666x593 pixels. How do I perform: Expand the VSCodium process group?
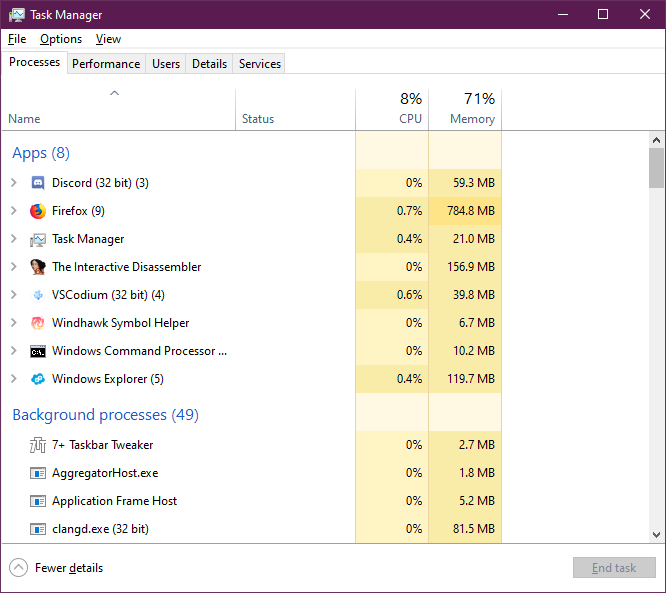pos(14,295)
